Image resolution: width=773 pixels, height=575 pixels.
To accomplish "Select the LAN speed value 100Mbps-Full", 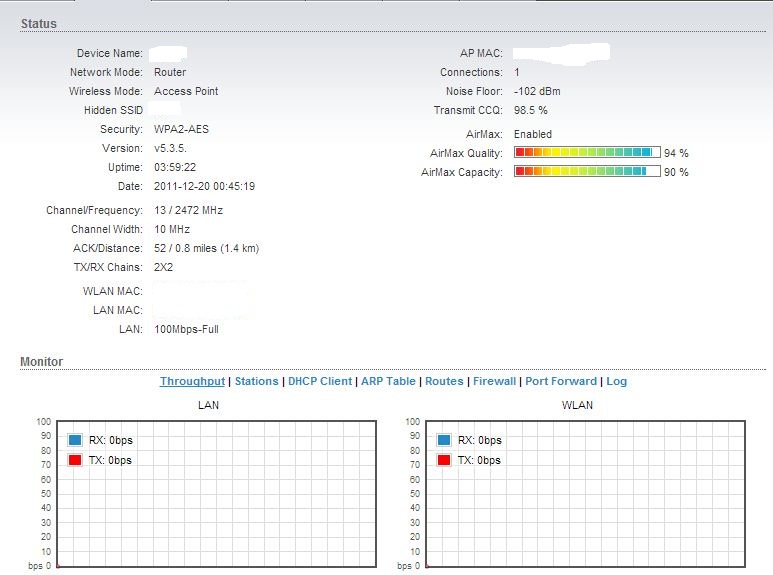I will click(x=186, y=329).
